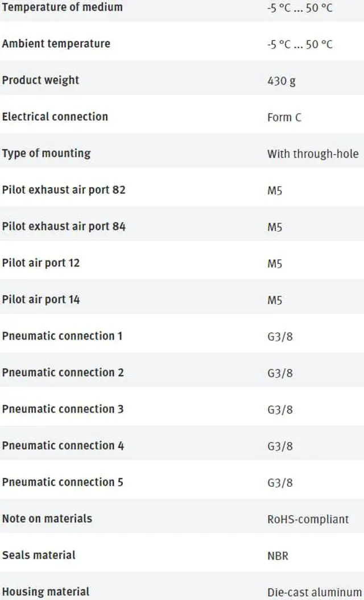Click the "Pilot air port 12" label
364x600 pixels.
41,263
